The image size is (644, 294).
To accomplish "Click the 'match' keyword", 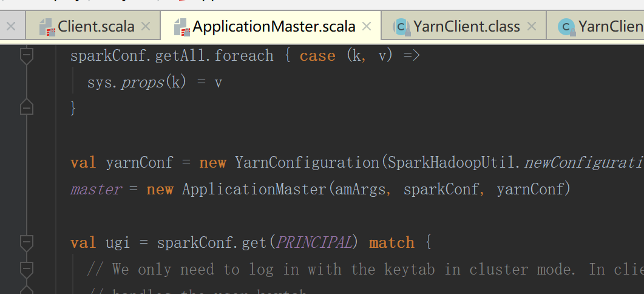I will click(x=391, y=243).
